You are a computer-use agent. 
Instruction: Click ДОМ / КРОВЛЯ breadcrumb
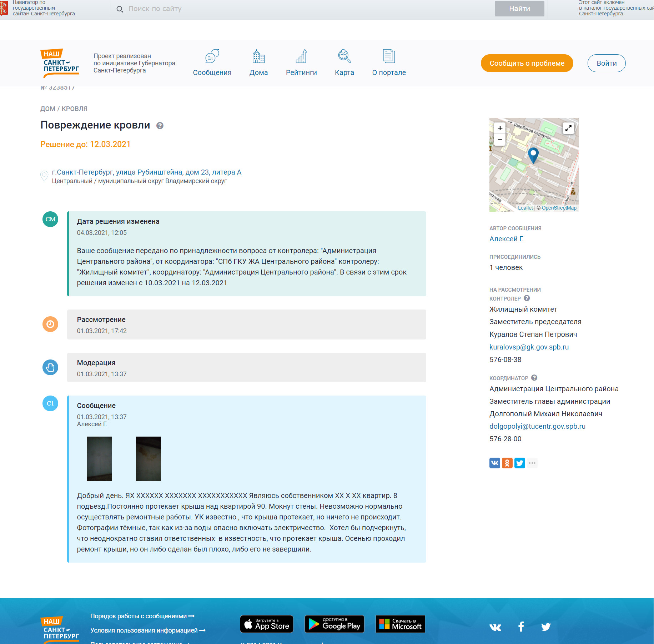pos(64,109)
